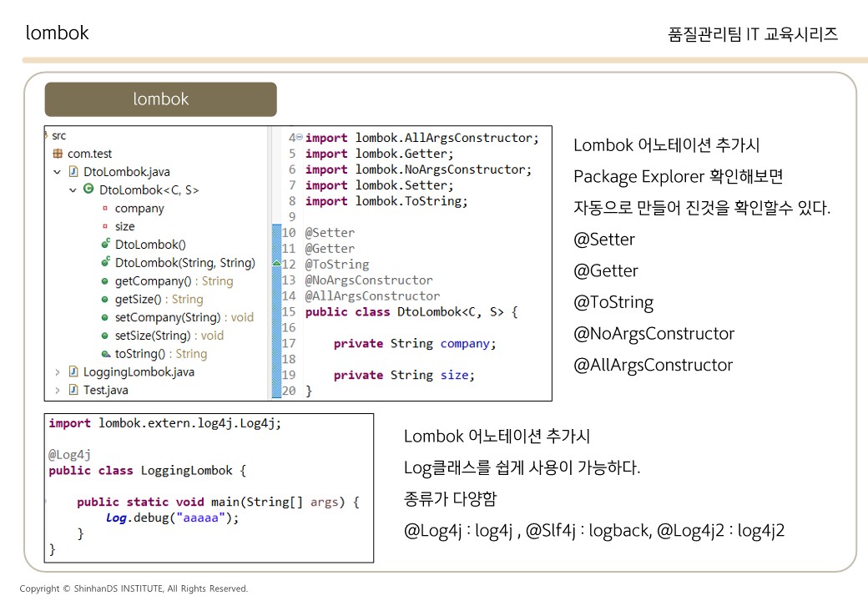Screen dimensions: 868x601
Task: Select the LoggingLombok.java file name
Action: coord(139,372)
